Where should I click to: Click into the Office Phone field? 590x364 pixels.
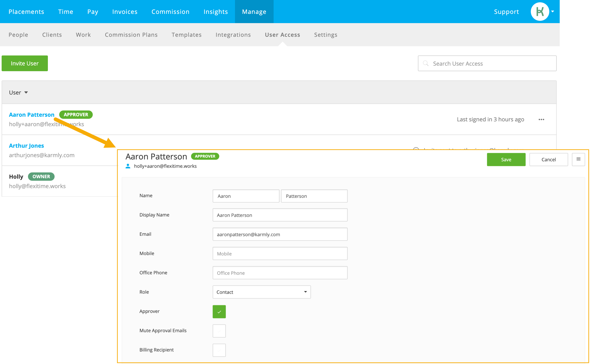point(280,273)
